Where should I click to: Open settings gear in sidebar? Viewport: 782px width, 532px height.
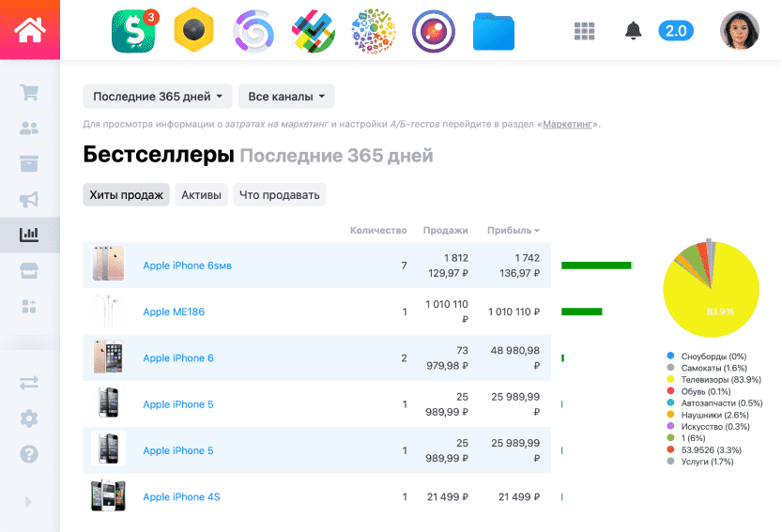(29, 418)
